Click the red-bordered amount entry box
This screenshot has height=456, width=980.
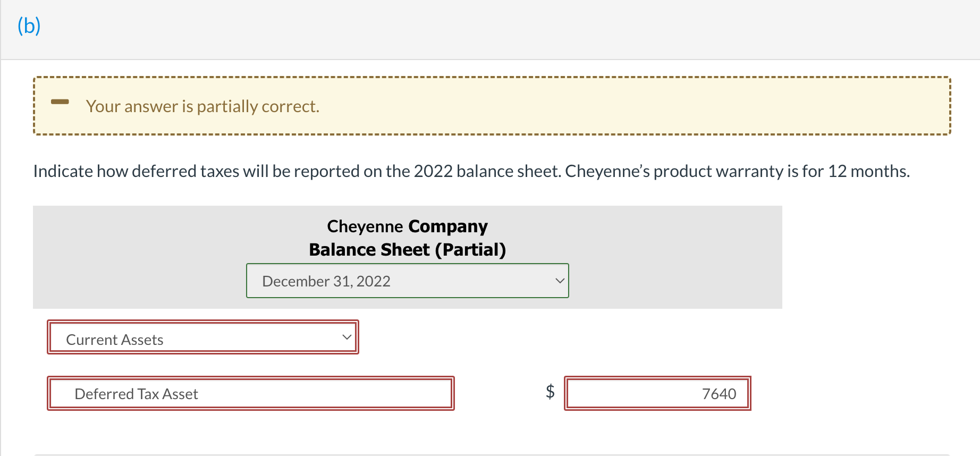(x=657, y=393)
